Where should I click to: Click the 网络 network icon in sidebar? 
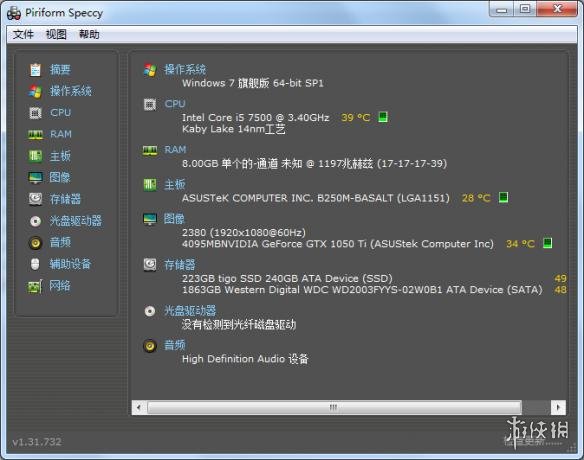[35, 286]
